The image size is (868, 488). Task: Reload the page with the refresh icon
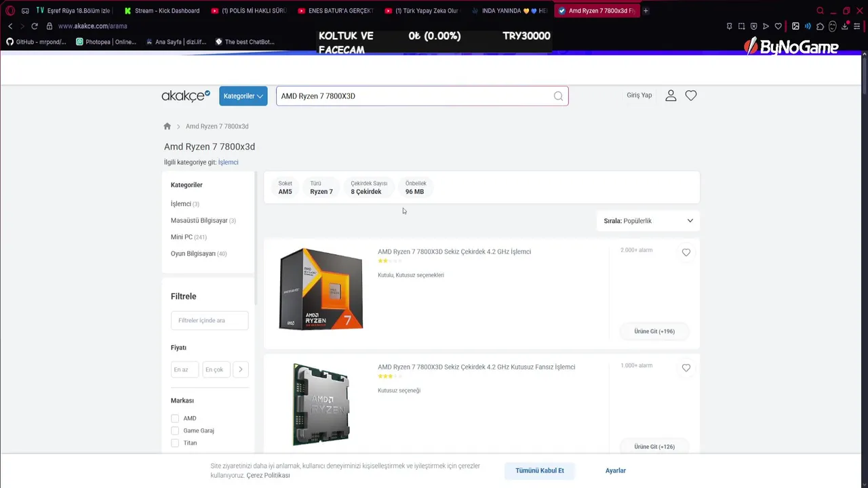[x=35, y=26]
